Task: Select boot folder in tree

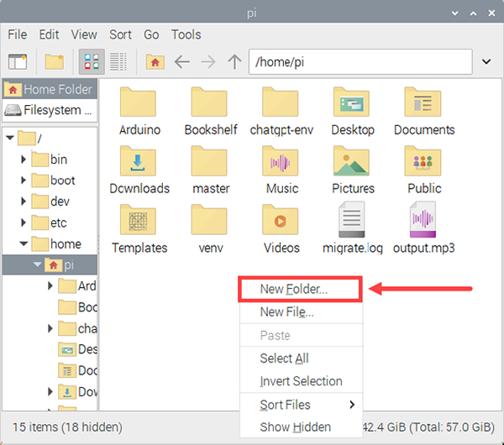Action: pos(54,181)
